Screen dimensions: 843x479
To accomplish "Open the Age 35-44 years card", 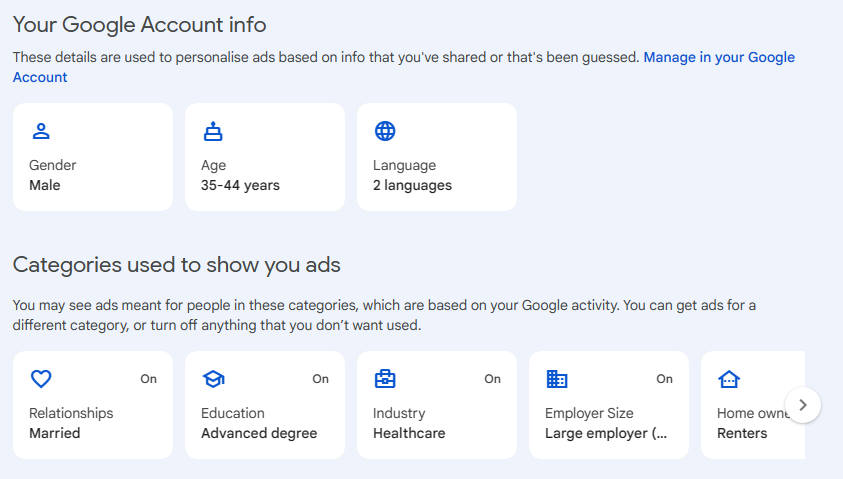I will (x=265, y=157).
